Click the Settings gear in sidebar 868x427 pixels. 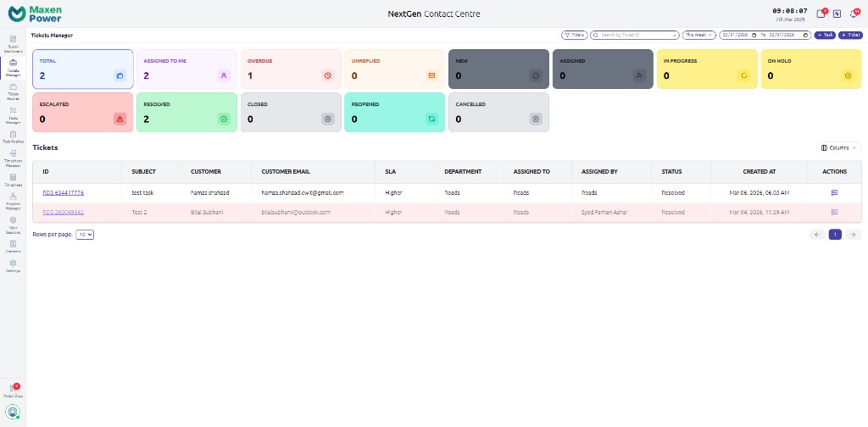(13, 266)
